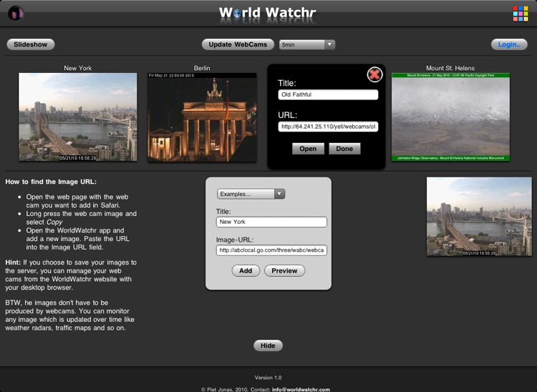
Task: Click the Title field containing Old Faithful
Action: click(x=328, y=94)
